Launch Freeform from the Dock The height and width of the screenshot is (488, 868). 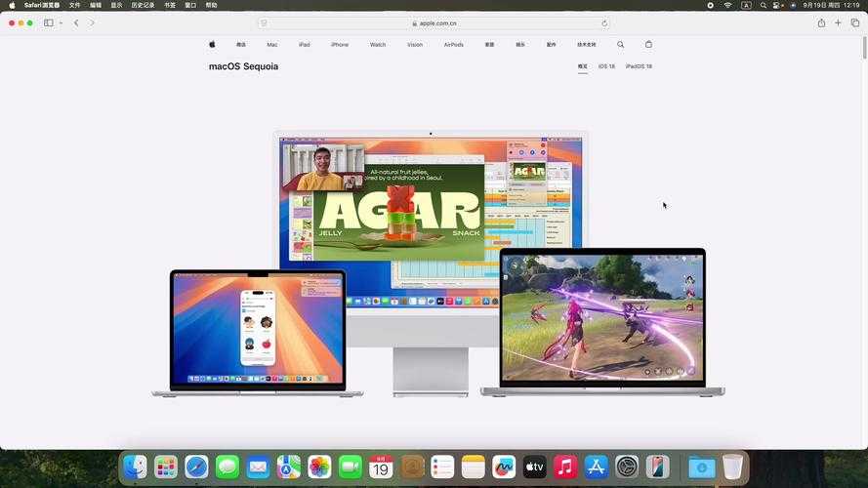(x=504, y=468)
